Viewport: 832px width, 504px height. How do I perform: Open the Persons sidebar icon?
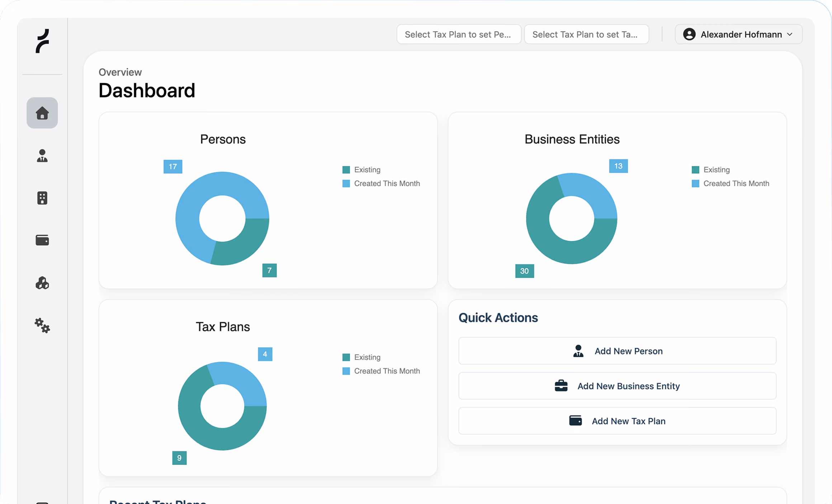[x=42, y=156]
